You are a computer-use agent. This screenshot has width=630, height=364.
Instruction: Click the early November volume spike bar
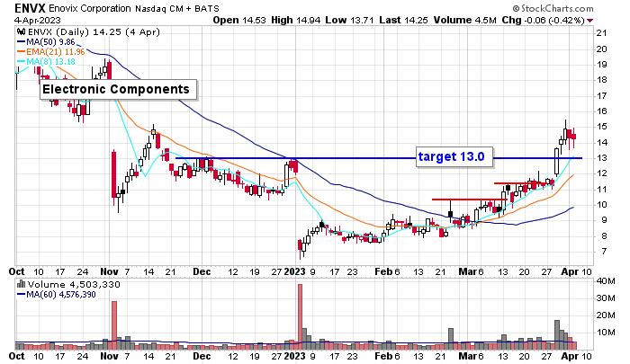tap(114, 325)
